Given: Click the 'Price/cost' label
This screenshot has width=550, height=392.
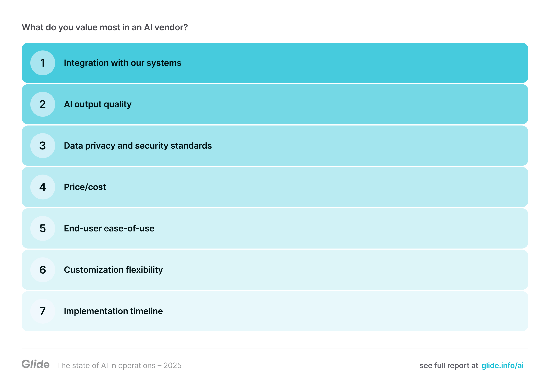Looking at the screenshot, I should pos(85,187).
